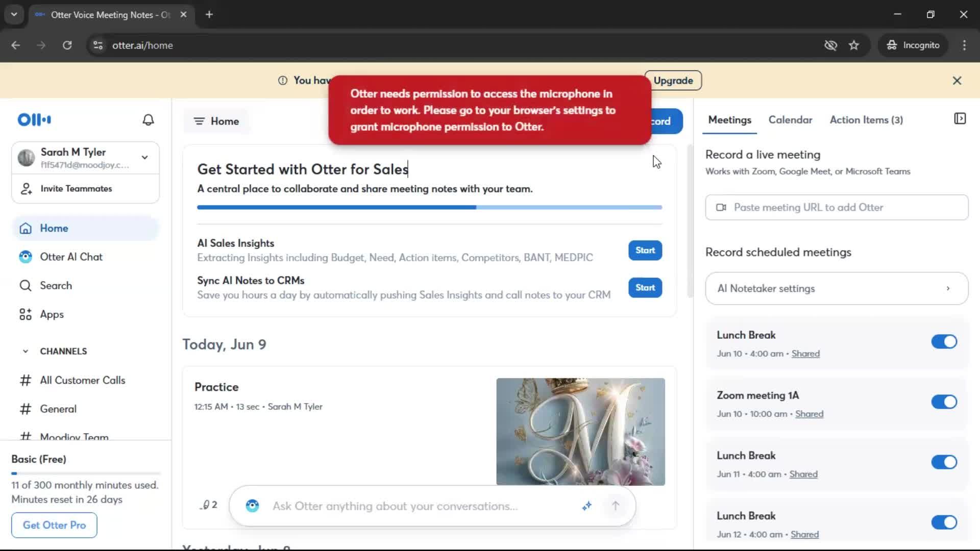Click the Invite Teammates person icon
Screen dimensions: 980x551
[x=26, y=189]
